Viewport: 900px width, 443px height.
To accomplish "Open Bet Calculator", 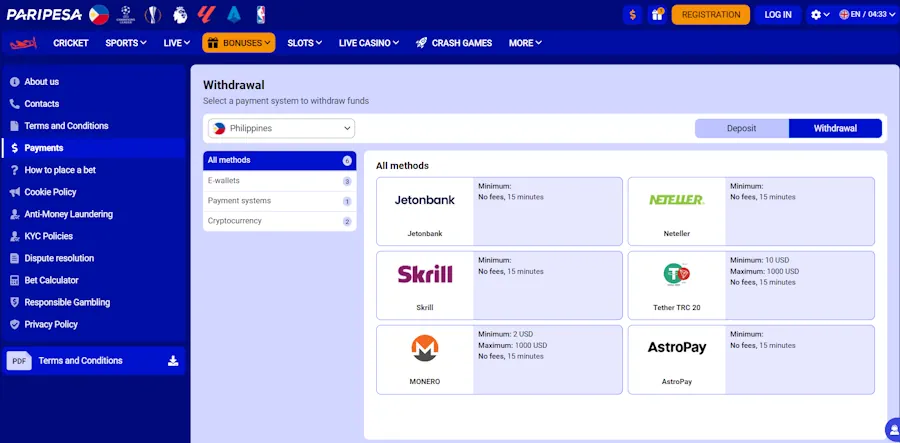I will (93, 280).
